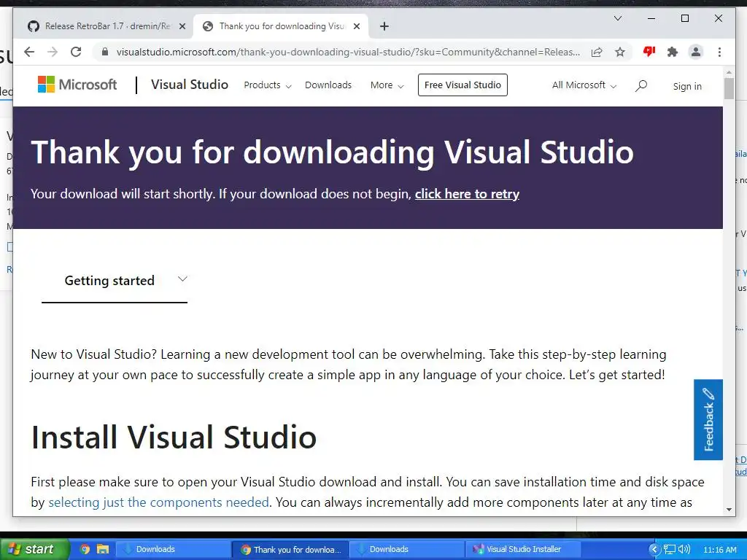Image resolution: width=747 pixels, height=560 pixels.
Task: Open the red thumbs-down extension
Action: coord(649,52)
